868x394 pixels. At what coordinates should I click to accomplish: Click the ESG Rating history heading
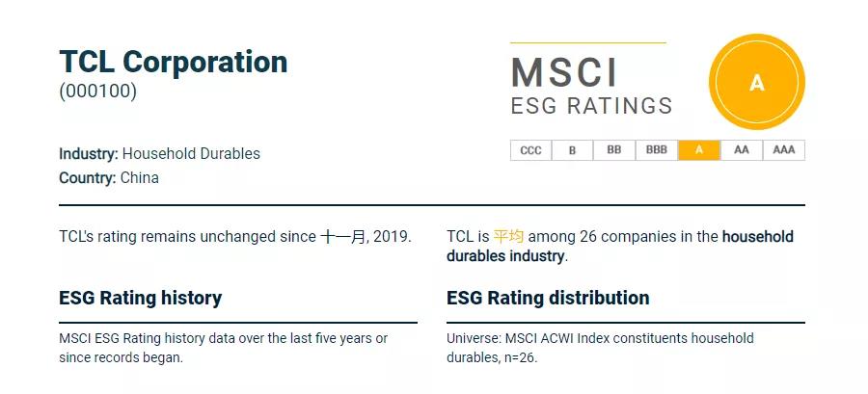coord(140,298)
